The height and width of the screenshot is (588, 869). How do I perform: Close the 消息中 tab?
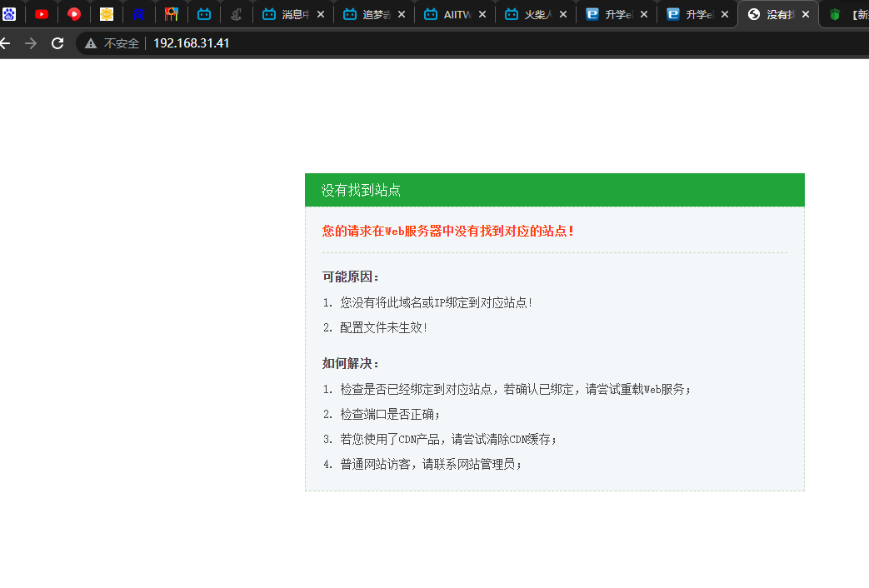coord(321,14)
